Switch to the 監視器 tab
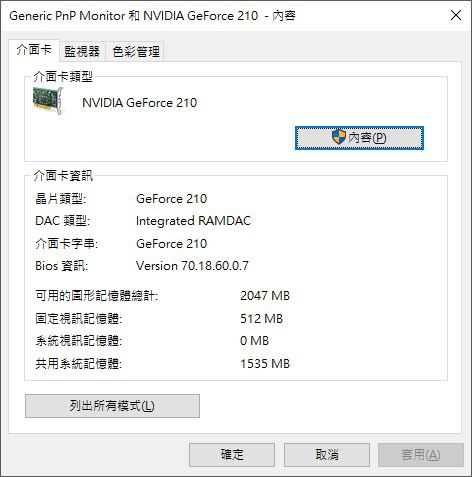472x477 pixels. coord(82,52)
